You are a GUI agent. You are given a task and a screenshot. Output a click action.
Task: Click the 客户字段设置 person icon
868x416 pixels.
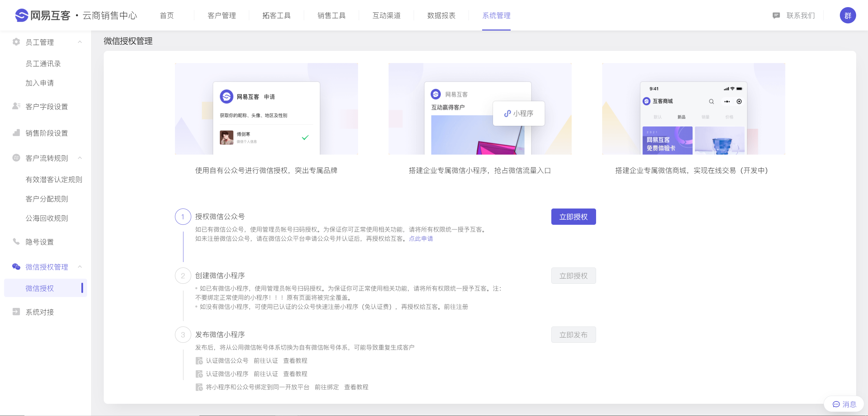tap(16, 106)
